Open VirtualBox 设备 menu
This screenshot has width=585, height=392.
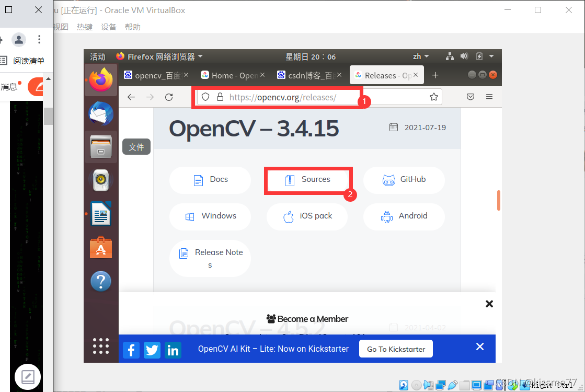click(x=109, y=27)
